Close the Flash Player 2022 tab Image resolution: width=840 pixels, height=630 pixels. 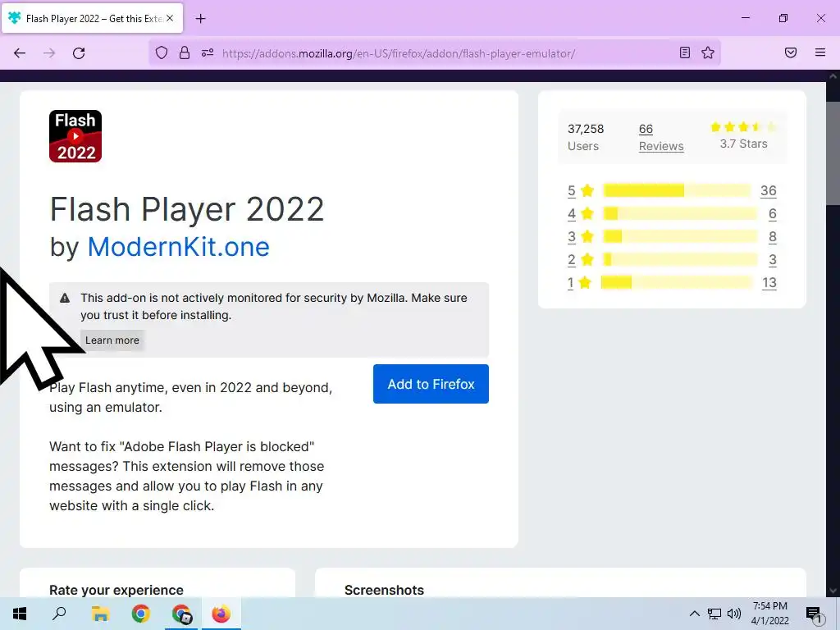coord(170,18)
